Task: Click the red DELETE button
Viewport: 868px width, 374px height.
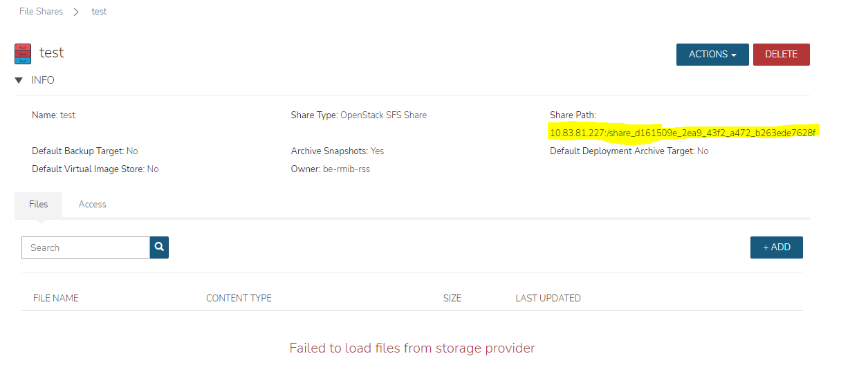Action: click(x=782, y=55)
